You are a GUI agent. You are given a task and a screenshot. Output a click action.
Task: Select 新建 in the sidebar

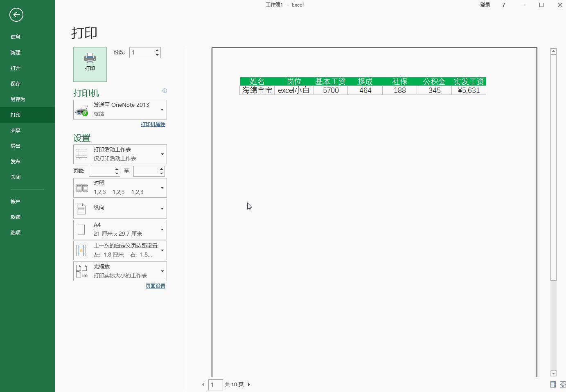click(27, 52)
